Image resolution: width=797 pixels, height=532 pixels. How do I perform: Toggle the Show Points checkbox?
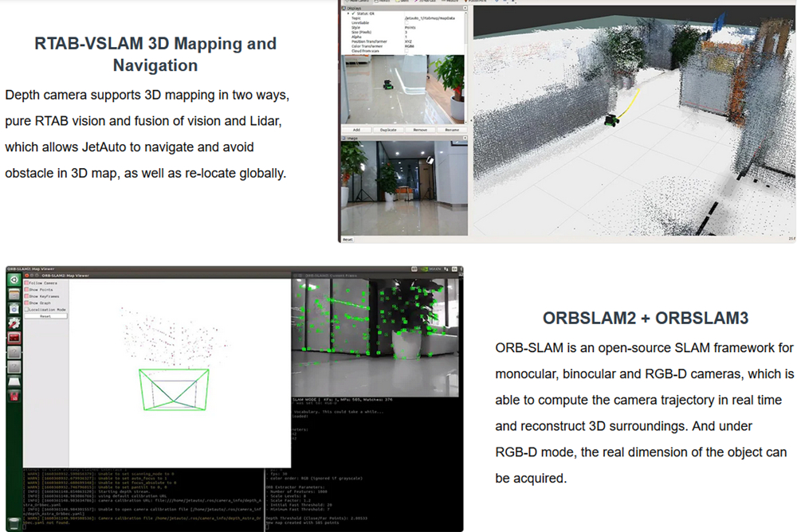coord(27,290)
